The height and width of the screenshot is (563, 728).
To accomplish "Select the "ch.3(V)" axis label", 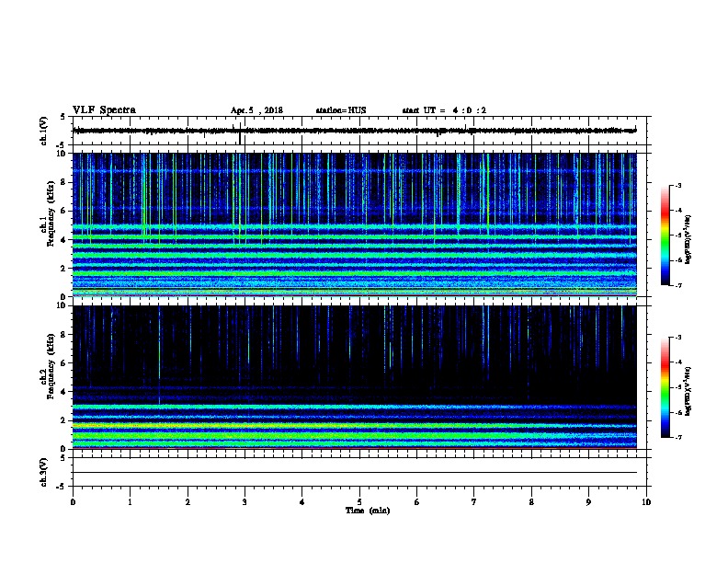I will coord(43,472).
